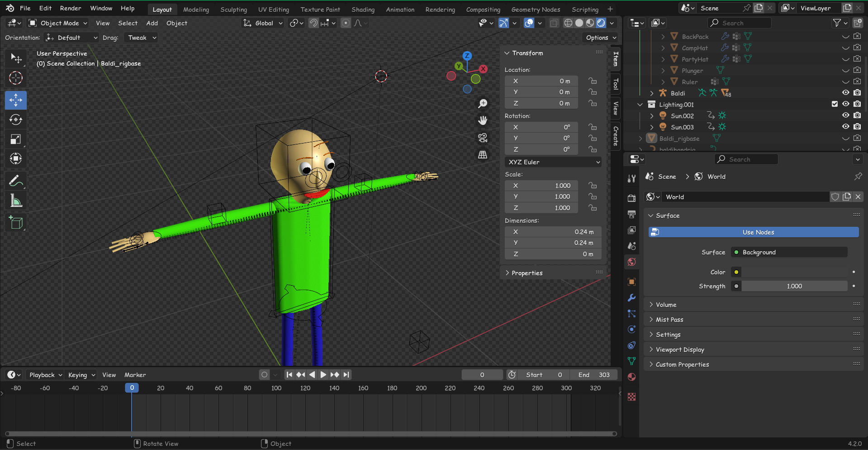Open the Physics properties tab
868x450 pixels.
tap(631, 329)
